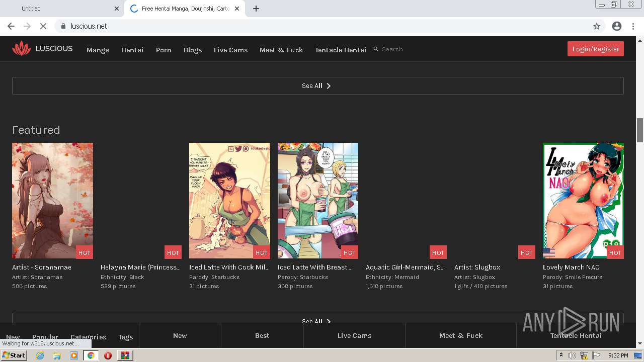Click the network tray icon
Screen dimensions: 644x362
click(x=584, y=355)
